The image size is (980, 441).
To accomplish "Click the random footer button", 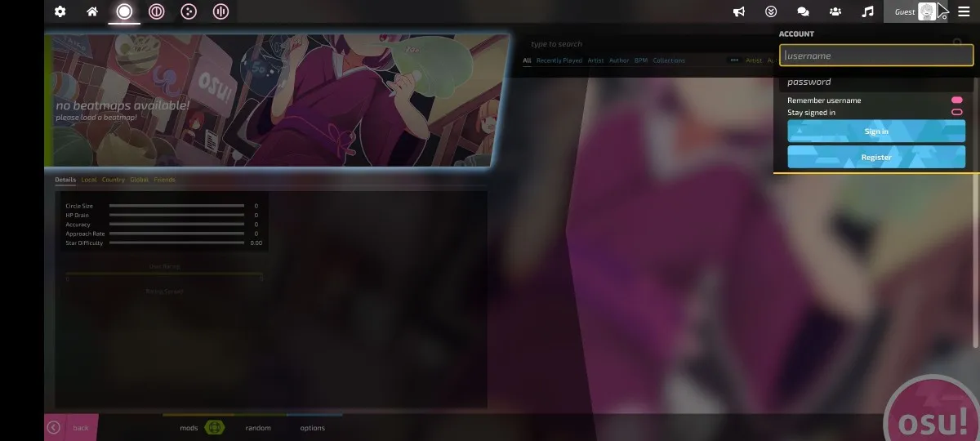I will (258, 427).
